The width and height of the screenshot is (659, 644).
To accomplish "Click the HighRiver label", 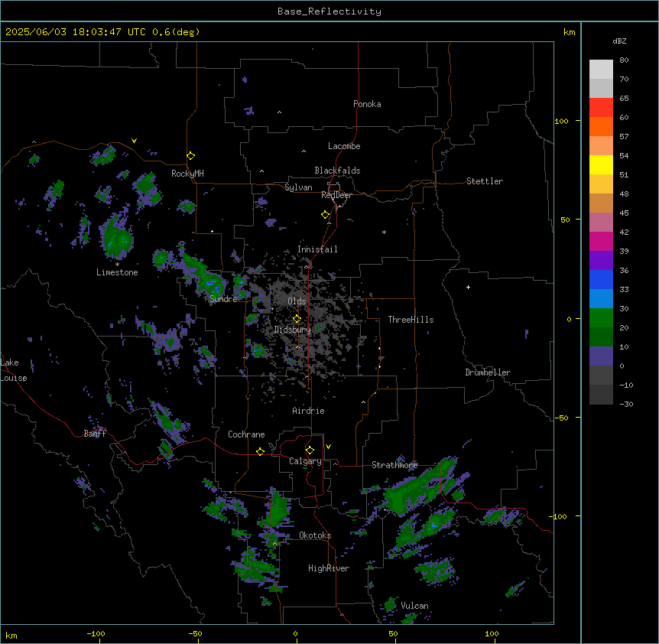I will click(x=329, y=568).
